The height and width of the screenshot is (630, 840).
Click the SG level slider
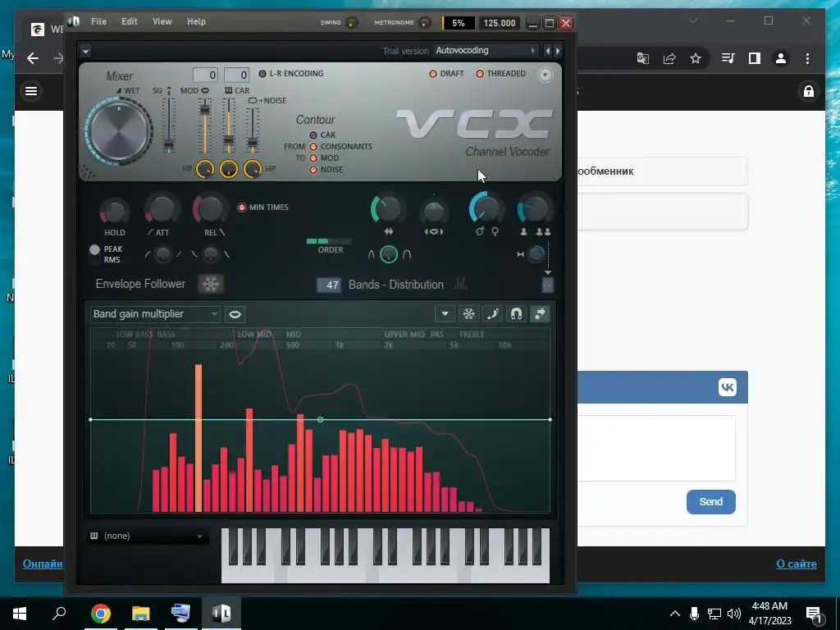click(x=169, y=125)
